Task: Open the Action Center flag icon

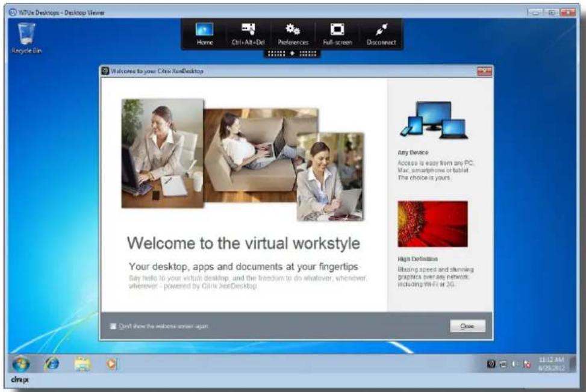Action: click(x=526, y=364)
